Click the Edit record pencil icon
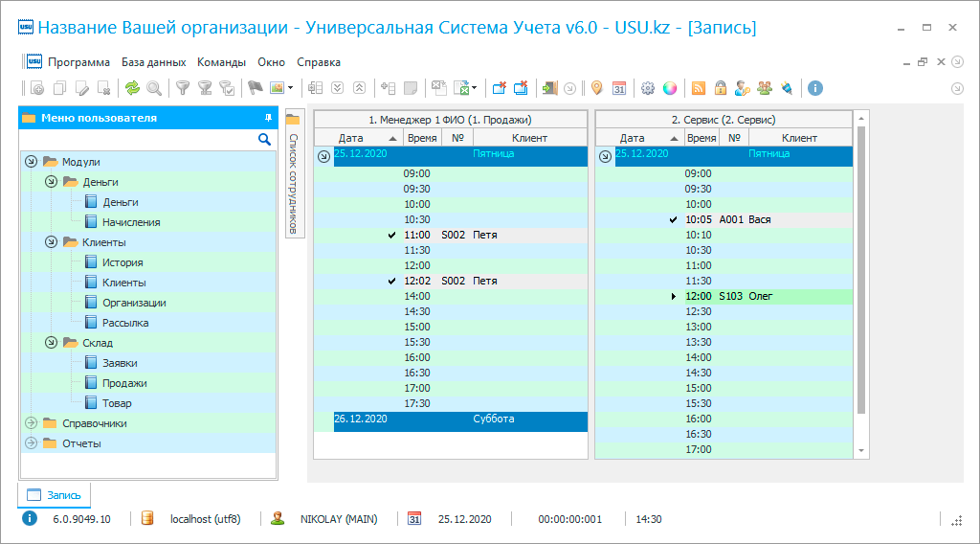This screenshot has height=544, width=980. pyautogui.click(x=82, y=88)
